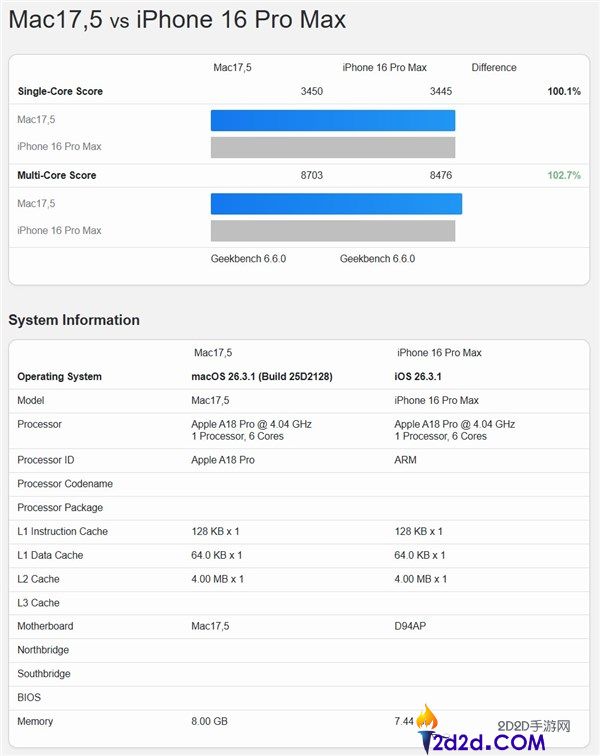
Task: Click the 'Mac17,5 vs iPhone 16 Pro Max' page title
Action: [x=177, y=20]
